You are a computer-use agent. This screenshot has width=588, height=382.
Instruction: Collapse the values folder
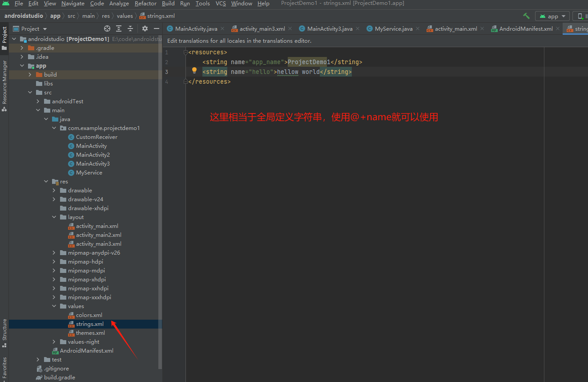point(54,306)
